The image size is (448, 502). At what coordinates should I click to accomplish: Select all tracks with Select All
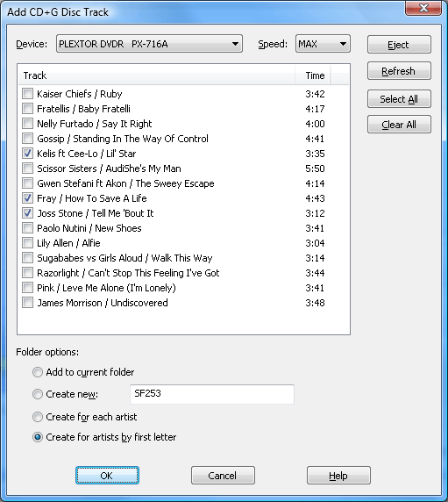pyautogui.click(x=399, y=99)
